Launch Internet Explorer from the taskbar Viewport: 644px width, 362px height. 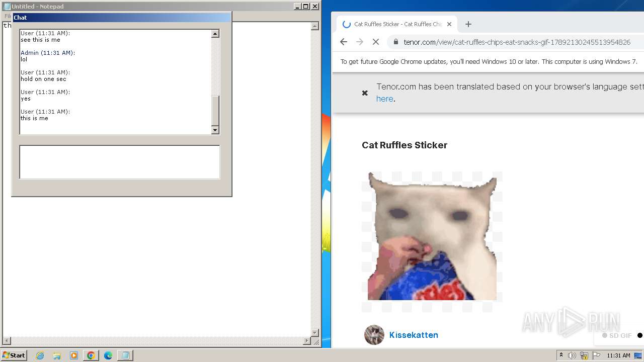click(40, 355)
